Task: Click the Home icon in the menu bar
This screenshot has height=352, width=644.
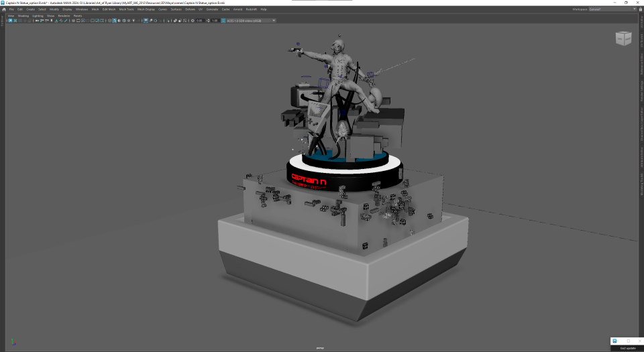Action: (4, 9)
